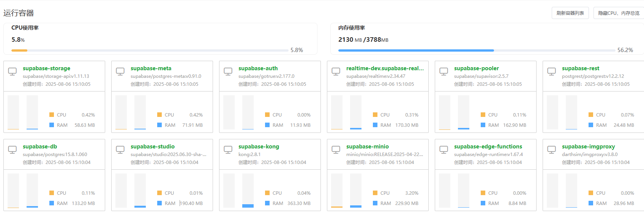This screenshot has width=644, height=216.
Task: Click the image name supabase/postgres:15.8.1.060
Action: coord(55,155)
